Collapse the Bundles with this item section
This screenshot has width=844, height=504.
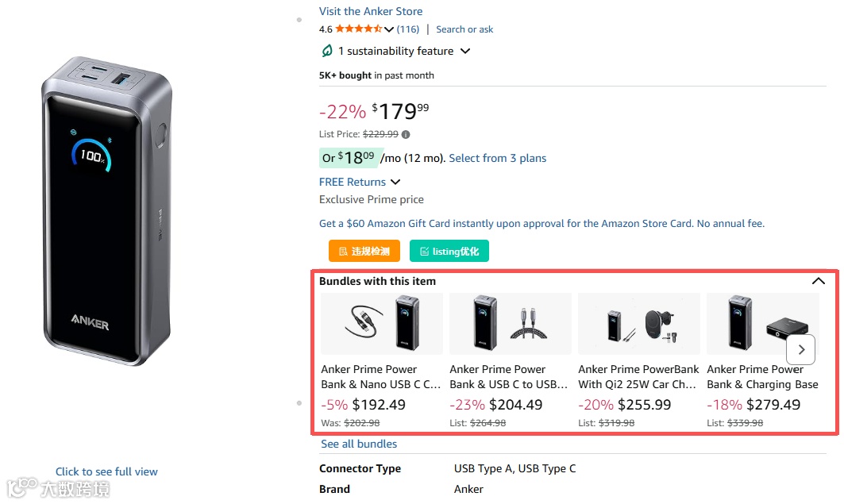[x=819, y=281]
